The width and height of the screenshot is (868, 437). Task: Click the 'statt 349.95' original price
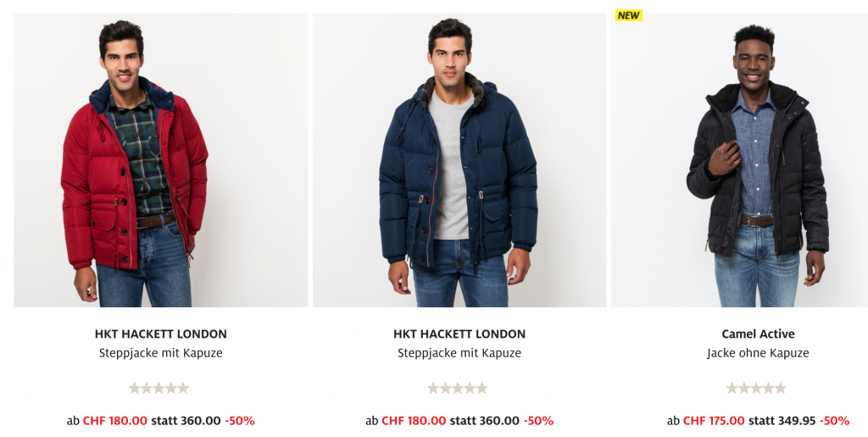782,421
